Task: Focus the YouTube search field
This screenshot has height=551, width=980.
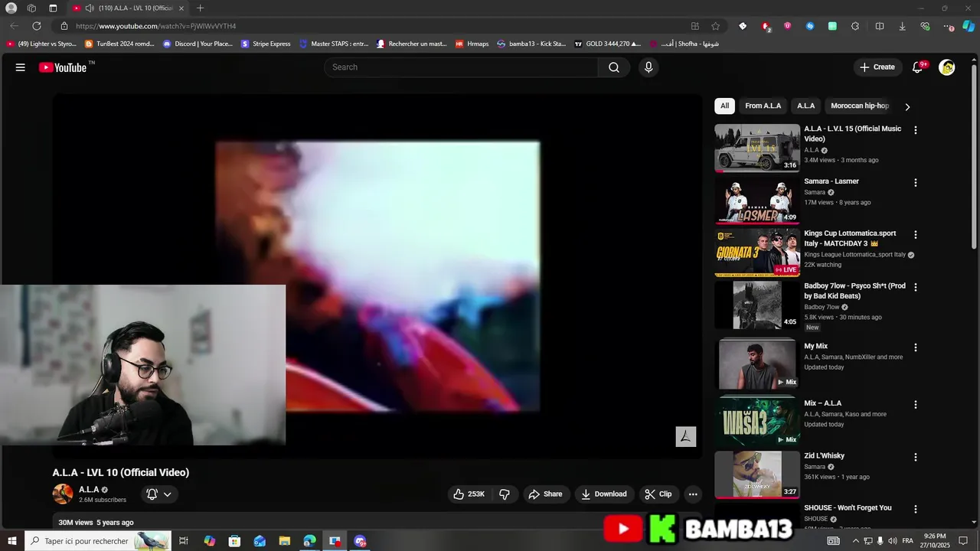Action: (x=462, y=67)
